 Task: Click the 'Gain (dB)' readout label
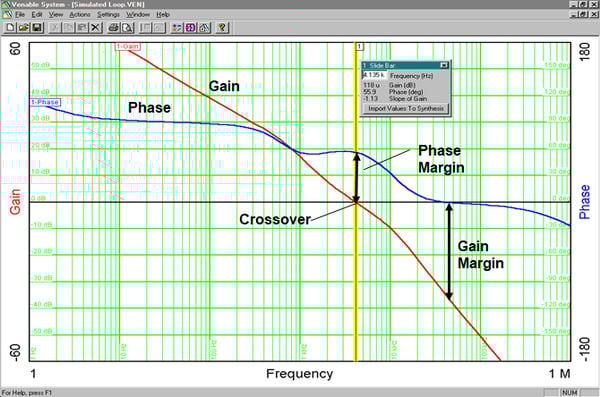pos(402,85)
